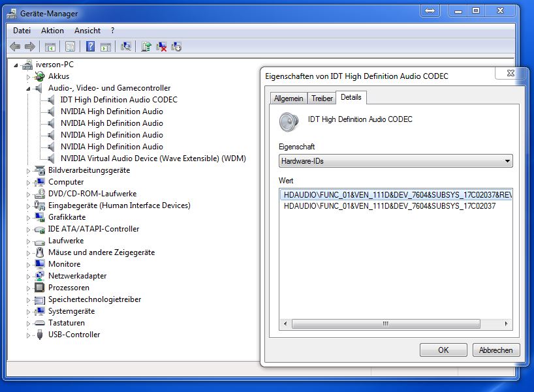Click the Tastaturen keyboard icon
The height and width of the screenshot is (392, 534).
[x=40, y=323]
